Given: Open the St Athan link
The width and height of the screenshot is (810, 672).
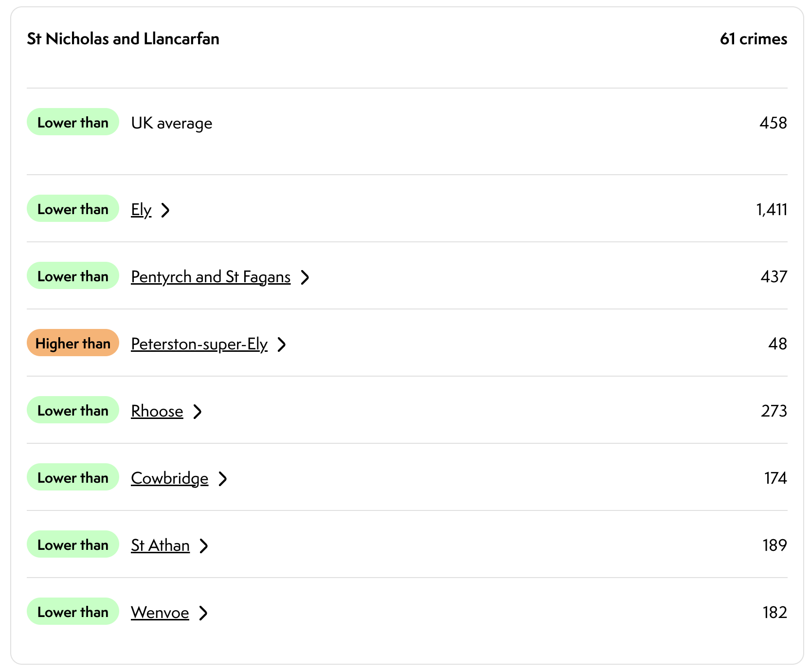Looking at the screenshot, I should (x=160, y=545).
